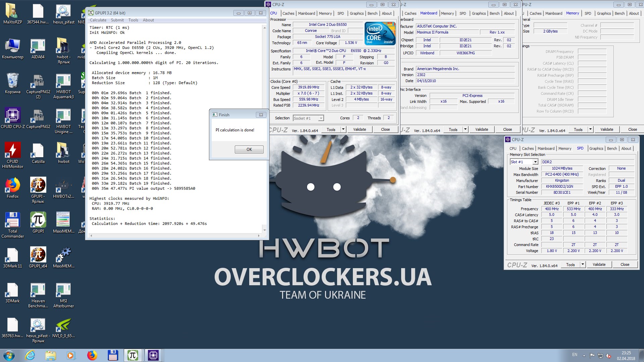Click OK in Finish dialog

tap(249, 149)
